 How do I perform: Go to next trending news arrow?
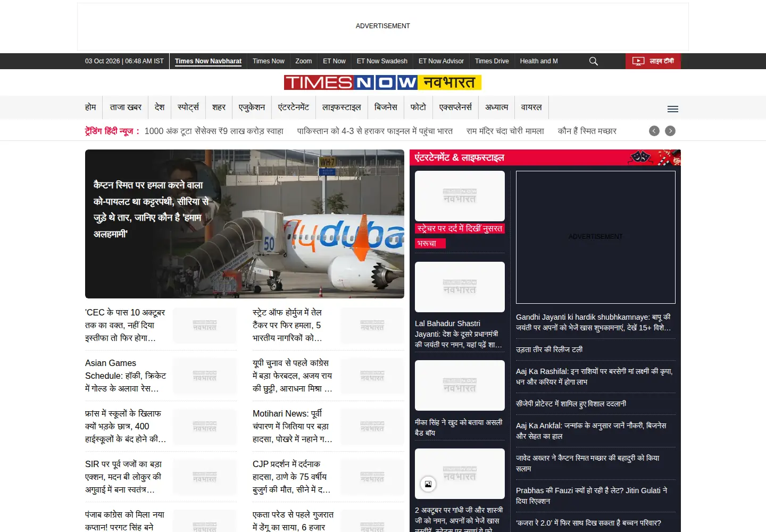point(670,131)
